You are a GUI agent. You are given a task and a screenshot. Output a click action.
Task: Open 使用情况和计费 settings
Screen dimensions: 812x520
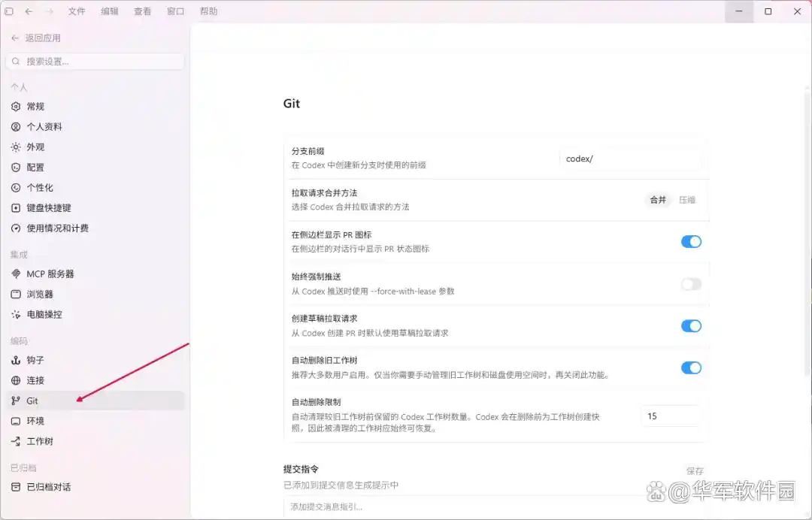pyautogui.click(x=95, y=228)
